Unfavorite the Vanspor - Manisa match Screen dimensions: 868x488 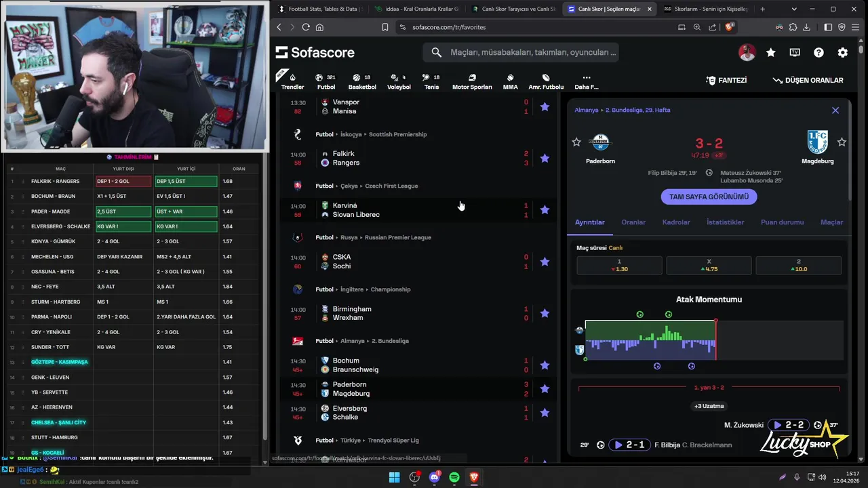click(545, 106)
